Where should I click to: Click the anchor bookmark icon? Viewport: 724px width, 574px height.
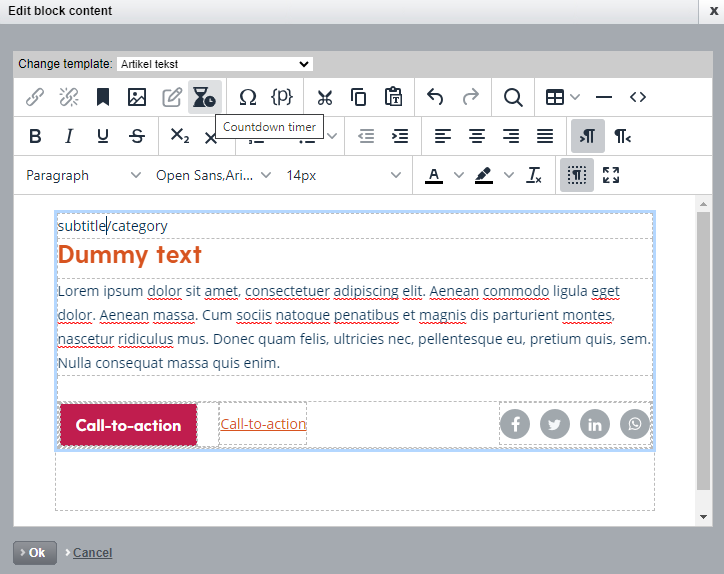point(103,97)
